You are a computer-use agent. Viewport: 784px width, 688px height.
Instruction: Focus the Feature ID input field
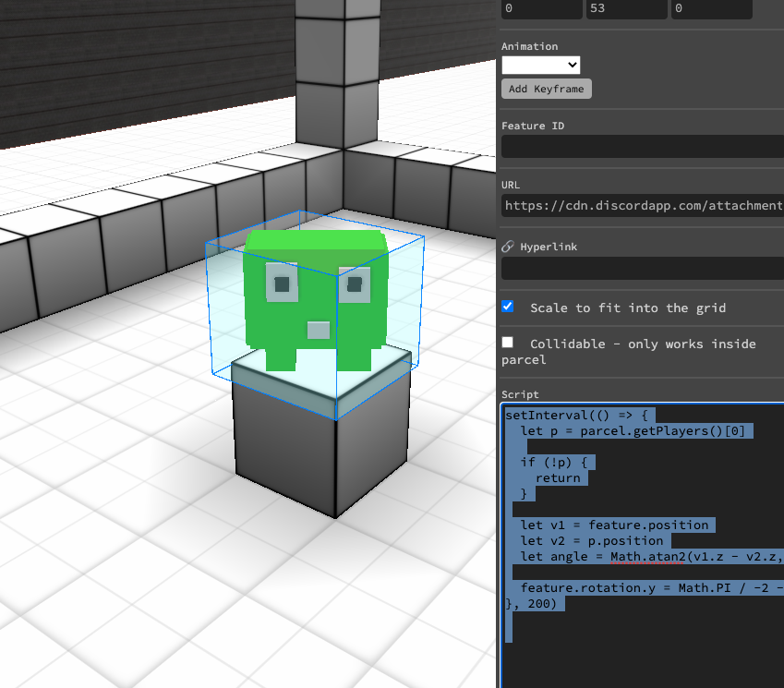642,147
